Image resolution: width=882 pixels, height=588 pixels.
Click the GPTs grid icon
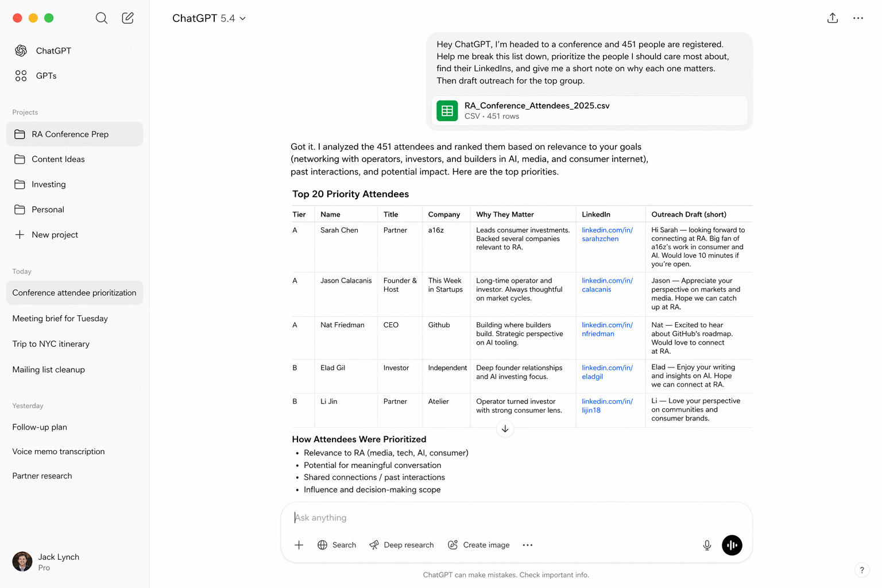[21, 76]
